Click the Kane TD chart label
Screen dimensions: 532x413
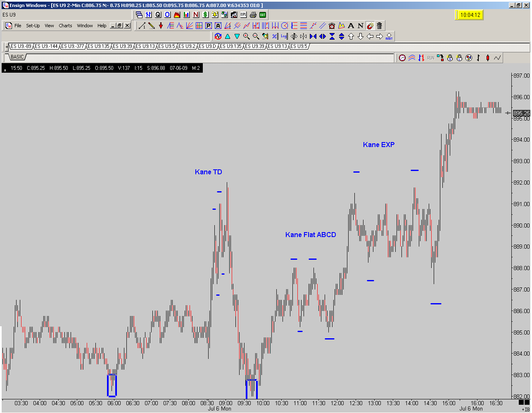[208, 172]
